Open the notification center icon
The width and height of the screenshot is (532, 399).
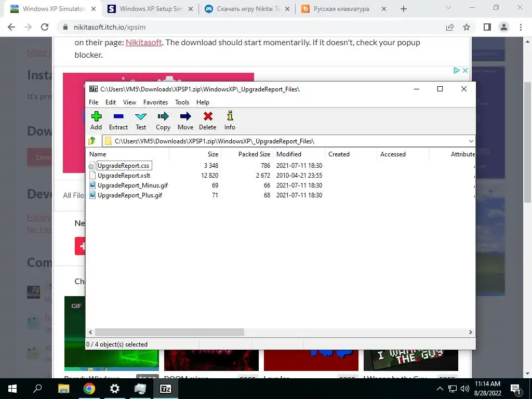click(x=515, y=389)
